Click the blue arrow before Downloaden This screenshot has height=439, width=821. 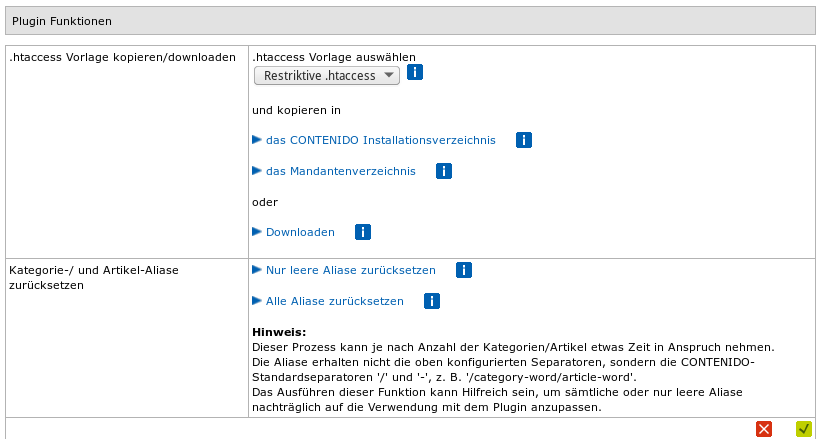257,232
